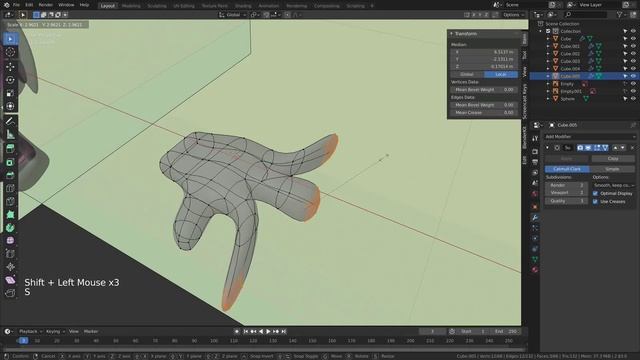This screenshot has height=360, width=640.
Task: Hide the Sphere object in viewport
Action: tap(633, 99)
